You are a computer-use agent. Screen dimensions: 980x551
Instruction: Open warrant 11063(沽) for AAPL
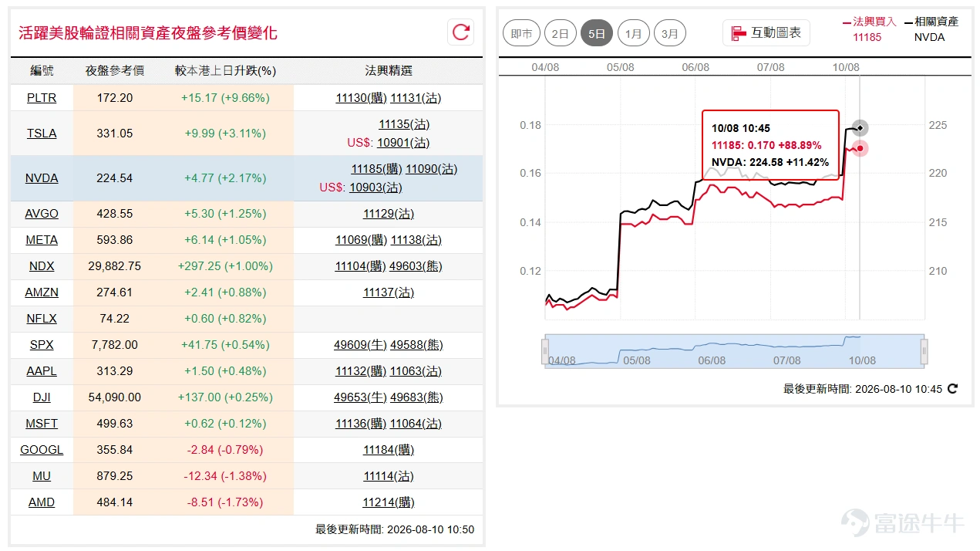pos(416,371)
